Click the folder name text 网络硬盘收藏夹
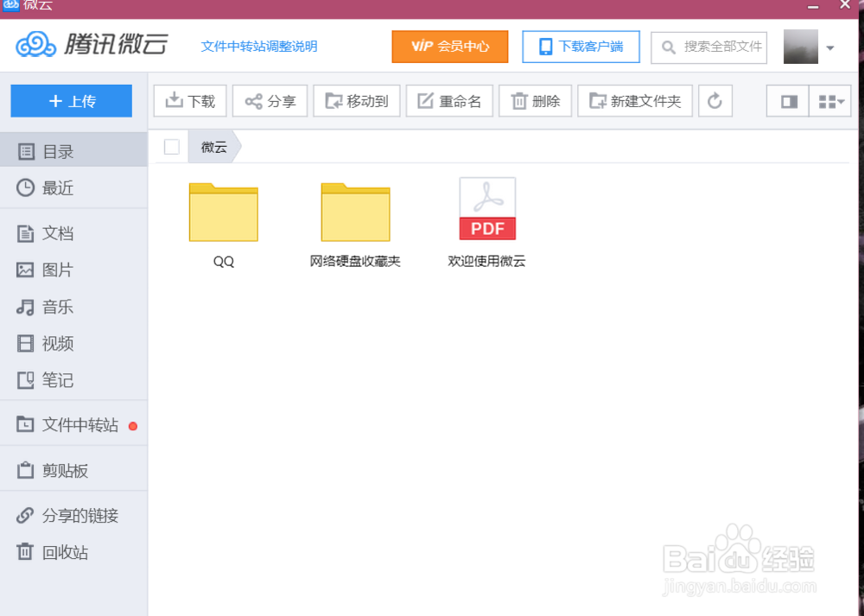Screen dimensions: 864x616 (355, 261)
